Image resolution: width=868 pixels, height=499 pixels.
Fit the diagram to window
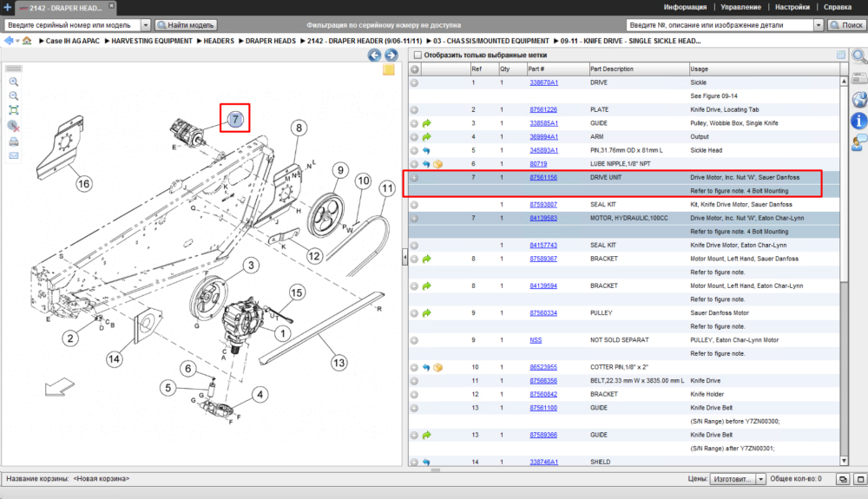pos(14,110)
